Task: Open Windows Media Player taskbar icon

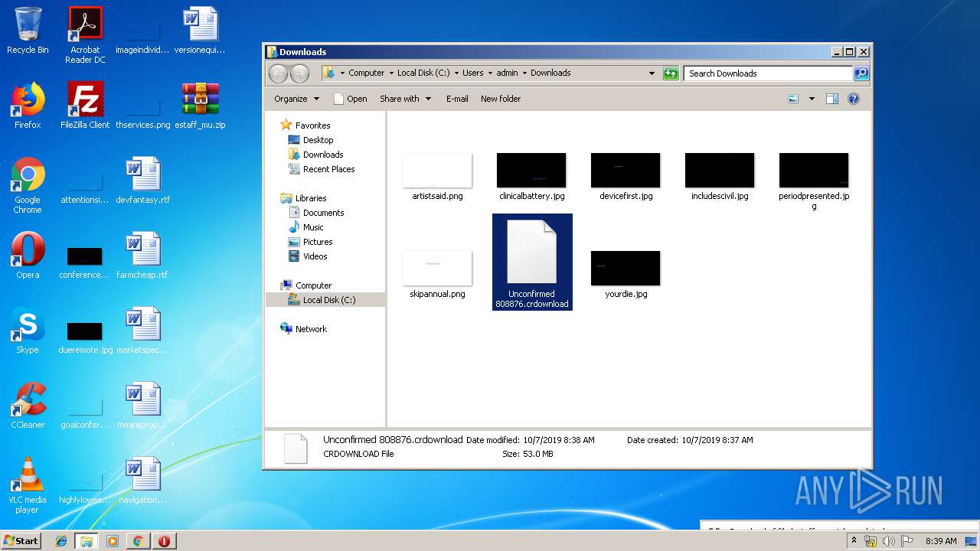Action: (113, 541)
